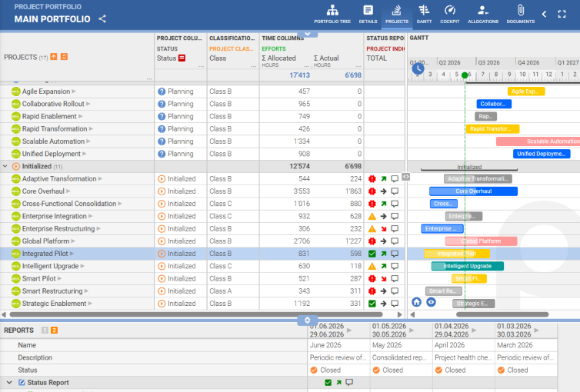Open the comment icon for Core Overhaul

point(395,191)
